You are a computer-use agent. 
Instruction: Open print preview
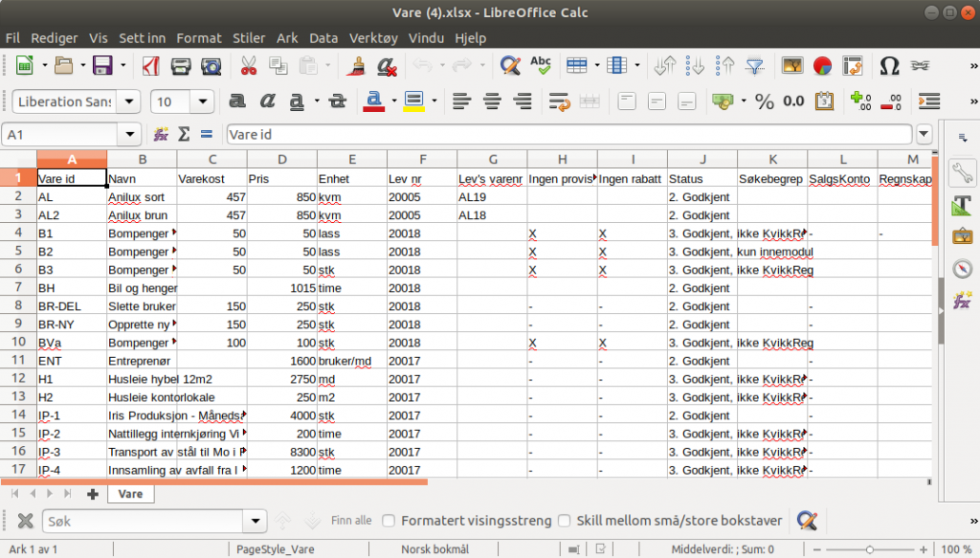click(212, 66)
